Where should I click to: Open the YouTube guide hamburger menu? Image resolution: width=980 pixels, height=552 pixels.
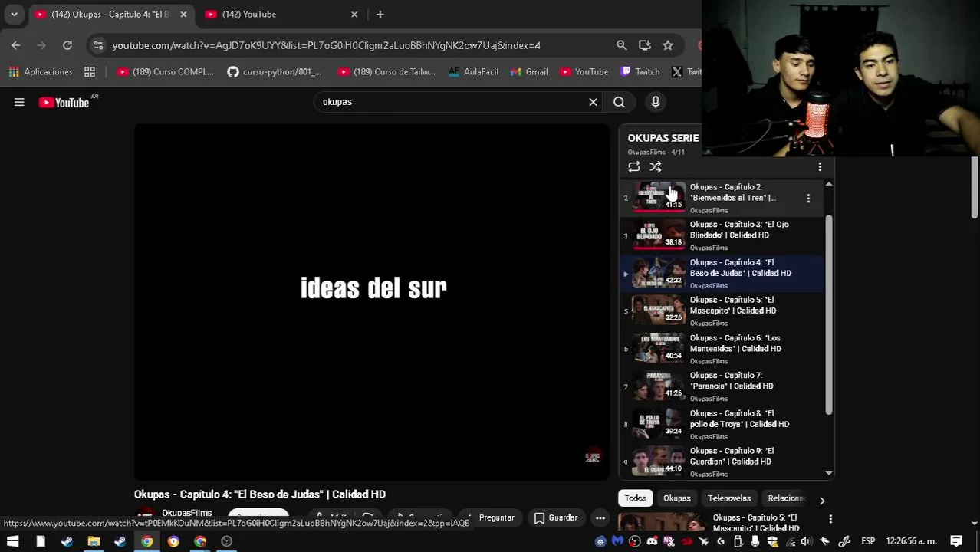coord(19,102)
